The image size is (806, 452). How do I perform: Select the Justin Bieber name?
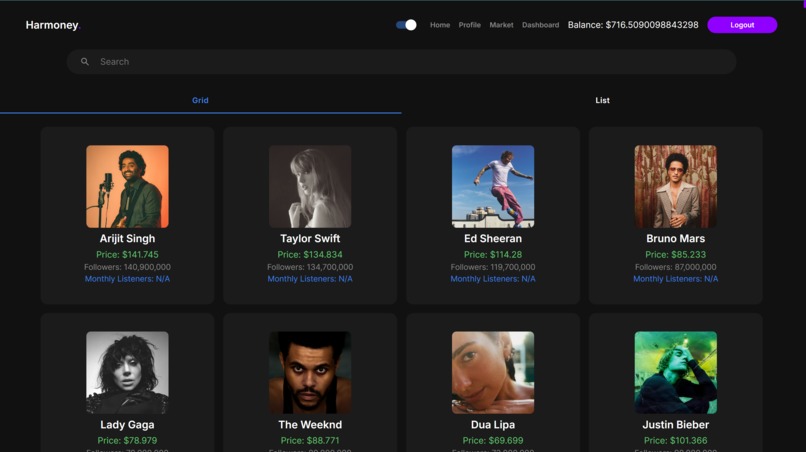click(x=675, y=425)
